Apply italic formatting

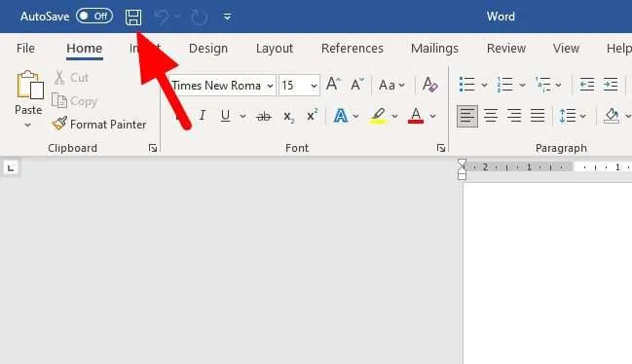pyautogui.click(x=203, y=116)
